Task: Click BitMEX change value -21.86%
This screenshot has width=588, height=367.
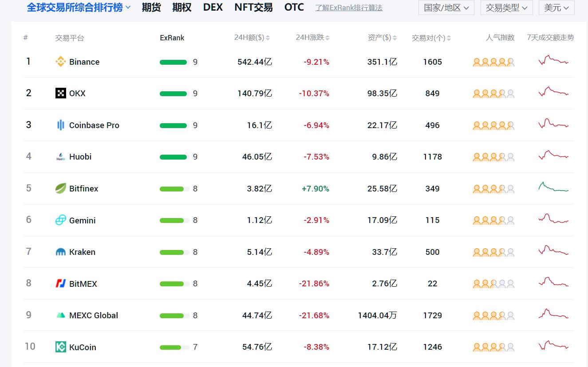Action: coord(314,283)
